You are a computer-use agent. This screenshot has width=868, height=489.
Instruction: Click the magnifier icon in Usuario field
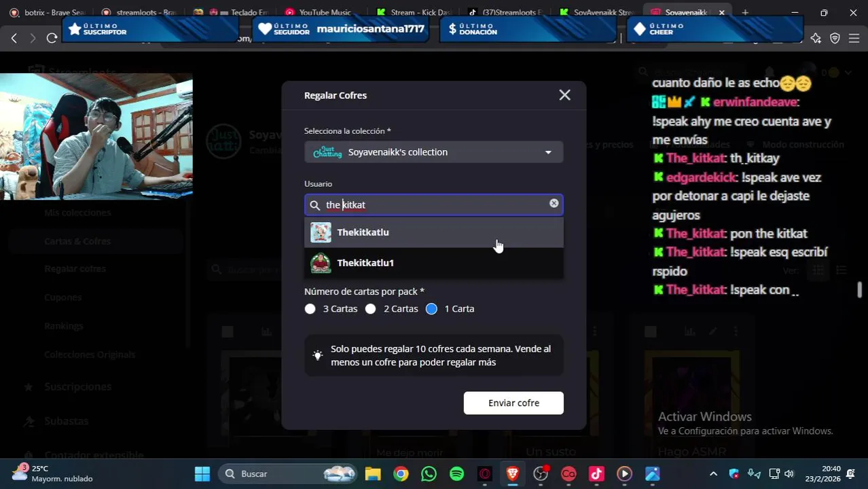[x=315, y=205]
